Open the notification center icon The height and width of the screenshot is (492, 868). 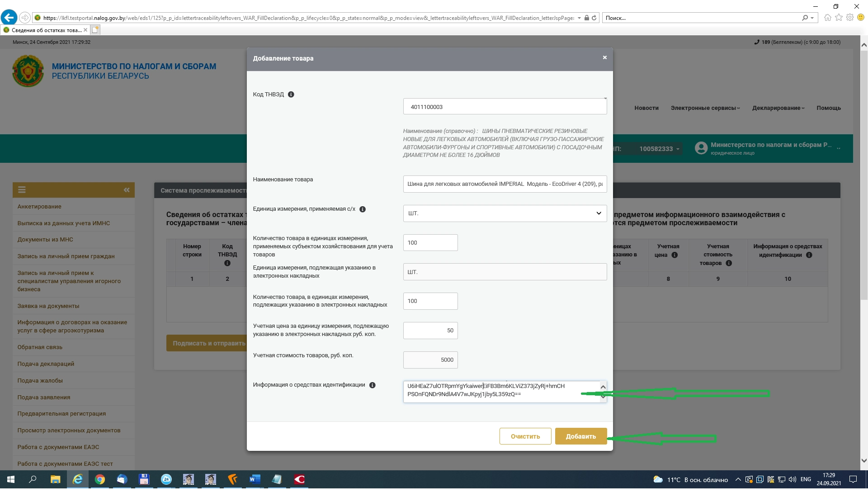[853, 479]
